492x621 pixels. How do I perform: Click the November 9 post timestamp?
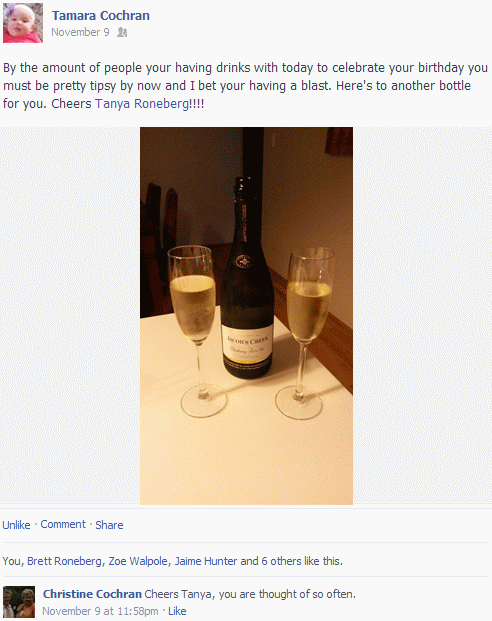pos(80,32)
